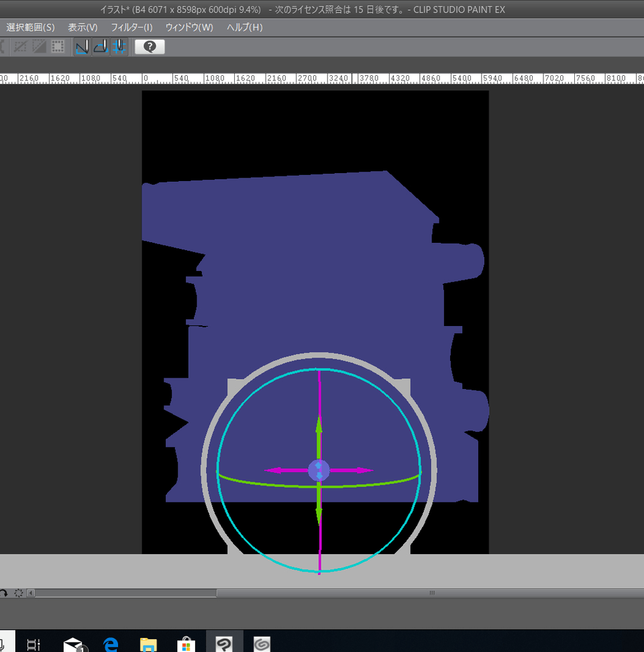This screenshot has height=652, width=644.
Task: Open the 選択範囲(S) menu
Action: pos(30,28)
